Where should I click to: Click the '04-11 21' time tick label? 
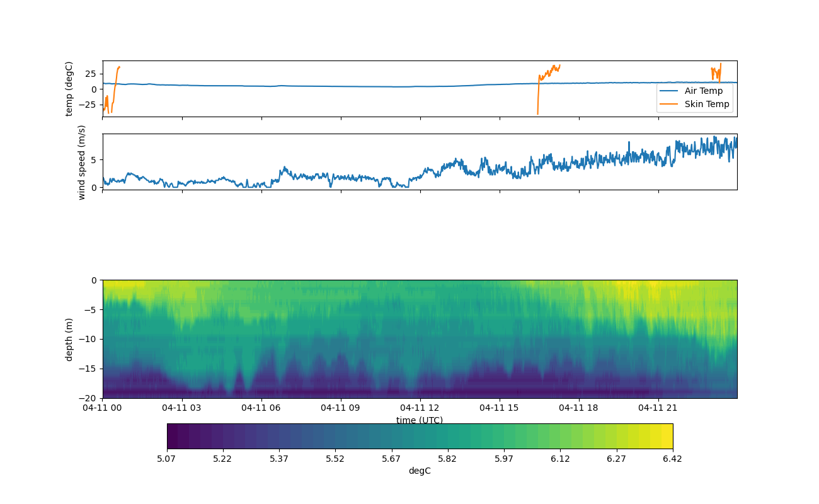click(658, 408)
